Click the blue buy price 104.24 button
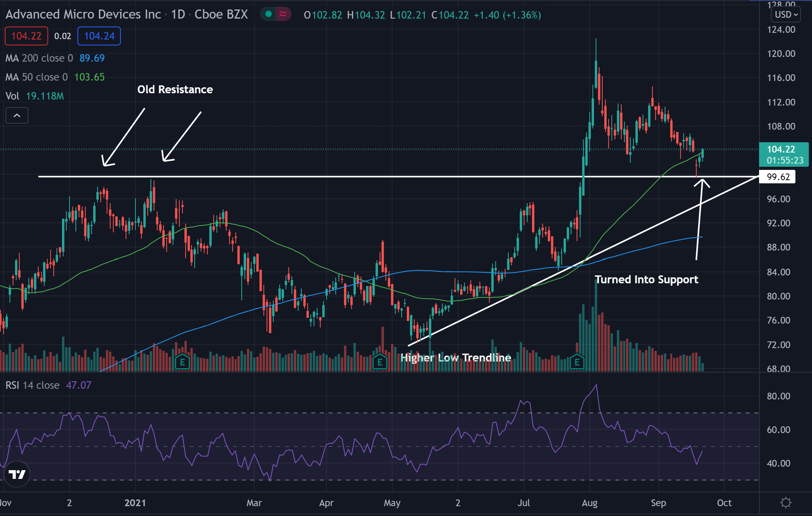The width and height of the screenshot is (812, 516). click(x=99, y=36)
